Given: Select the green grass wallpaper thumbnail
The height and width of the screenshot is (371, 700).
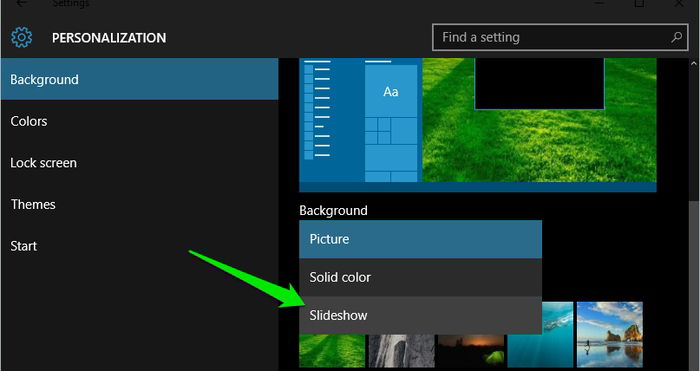Looking at the screenshot, I should 332,350.
